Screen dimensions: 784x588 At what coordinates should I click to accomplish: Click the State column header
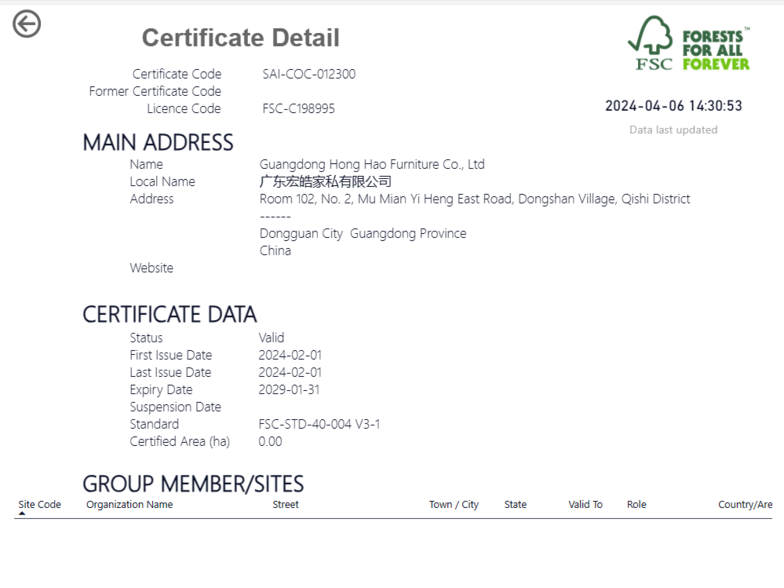[515, 505]
